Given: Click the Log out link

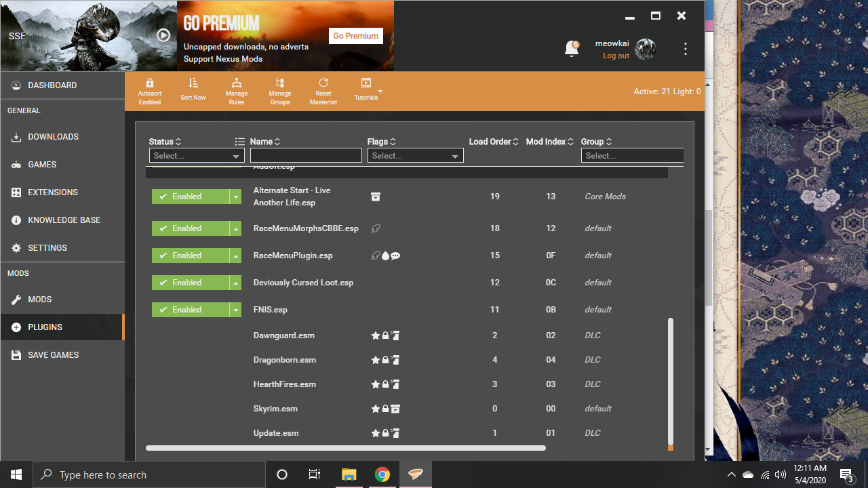Looking at the screenshot, I should [616, 56].
